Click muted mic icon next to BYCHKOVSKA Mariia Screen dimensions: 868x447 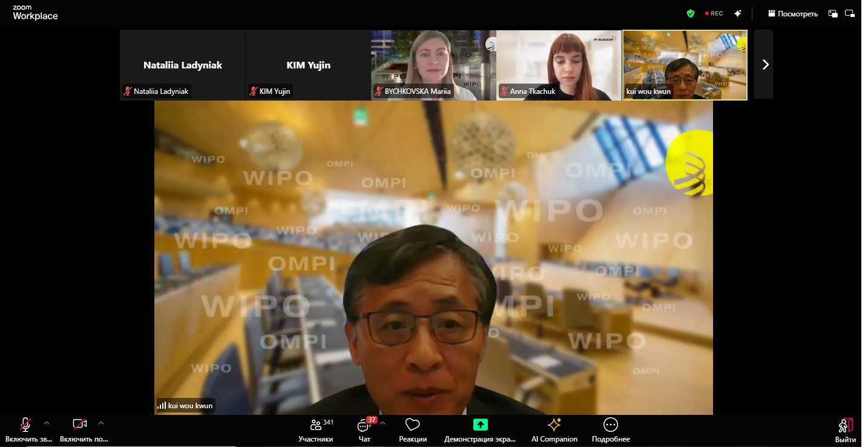pos(379,91)
